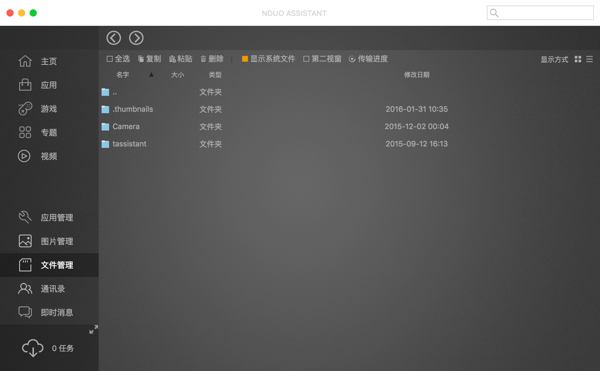
Task: Select 游戏 label in sidebar
Action: tap(49, 109)
